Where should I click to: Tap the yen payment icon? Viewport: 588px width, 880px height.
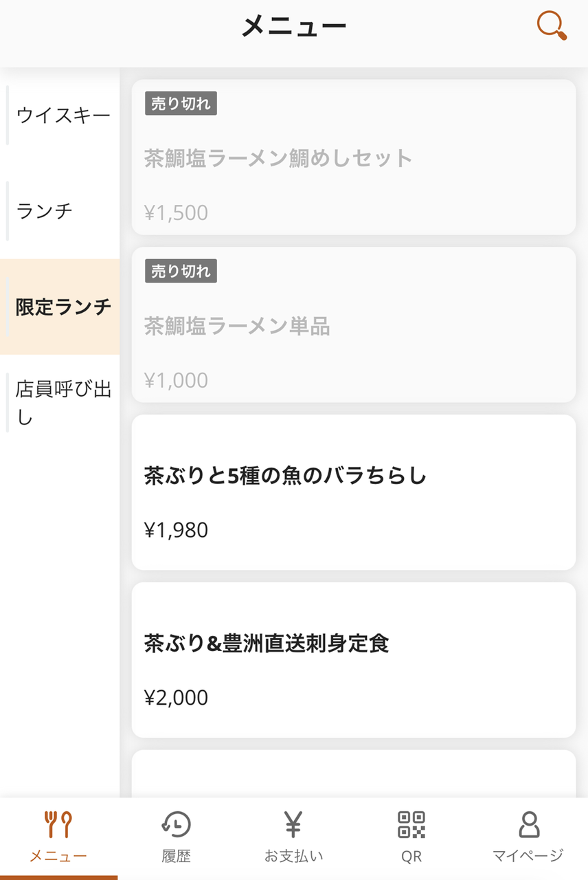(x=293, y=824)
